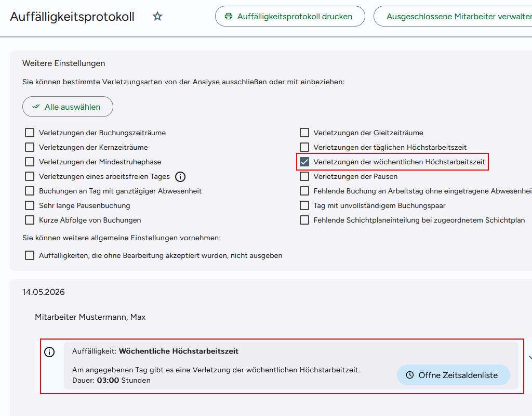Click 'Wöchentliche Höchstarbeitszeit' bold title
Screen dimensions: 532x416
179,351
